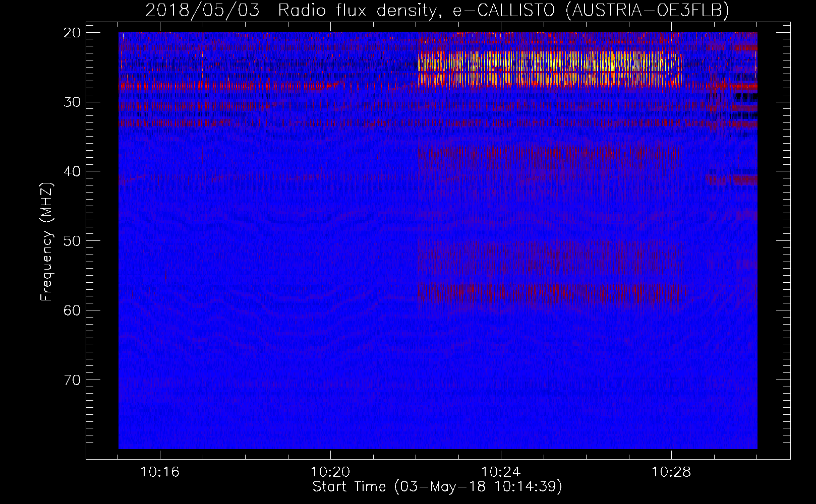Click the 'Frequency (MHZ)' axis label
Image resolution: width=816 pixels, height=504 pixels.
click(46, 241)
